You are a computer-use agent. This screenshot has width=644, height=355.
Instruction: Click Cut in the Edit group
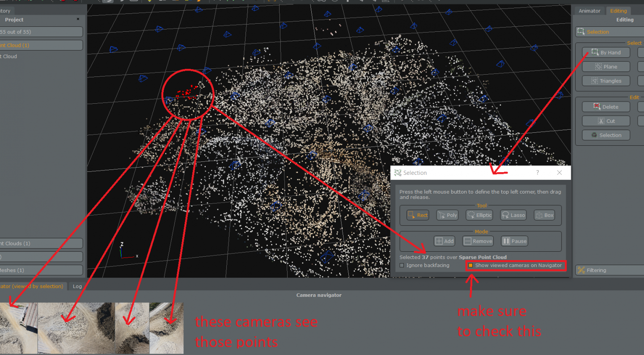[x=606, y=121]
